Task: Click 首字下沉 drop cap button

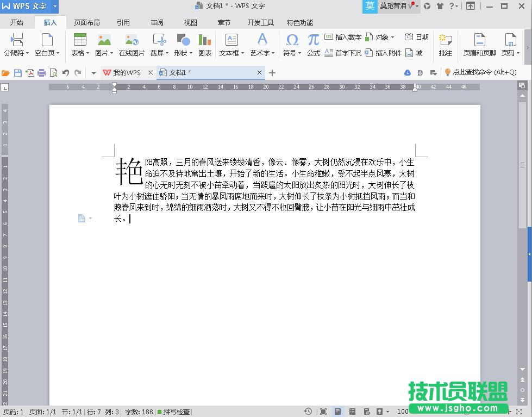Action: tap(343, 53)
